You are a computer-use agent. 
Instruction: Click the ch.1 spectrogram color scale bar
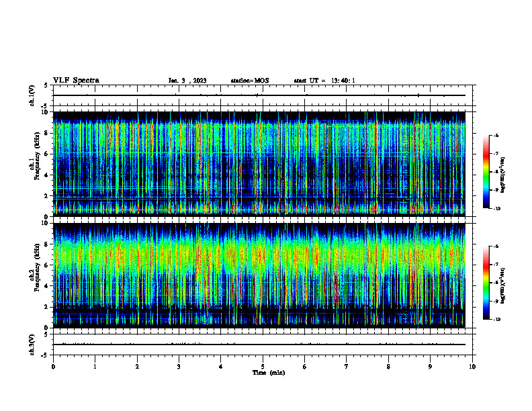coord(486,172)
